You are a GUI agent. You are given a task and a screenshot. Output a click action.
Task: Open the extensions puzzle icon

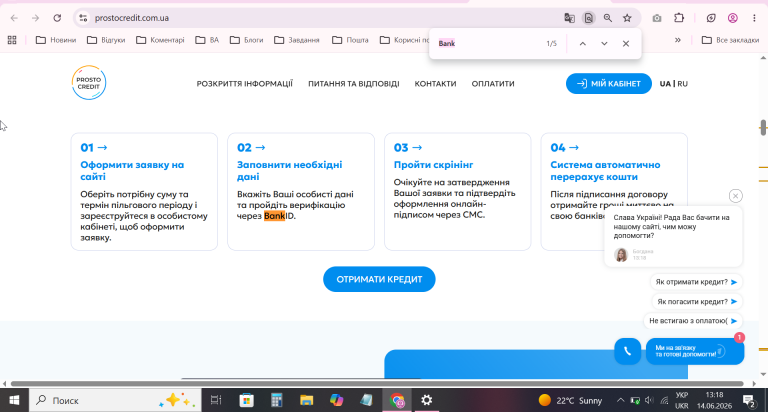point(679,18)
